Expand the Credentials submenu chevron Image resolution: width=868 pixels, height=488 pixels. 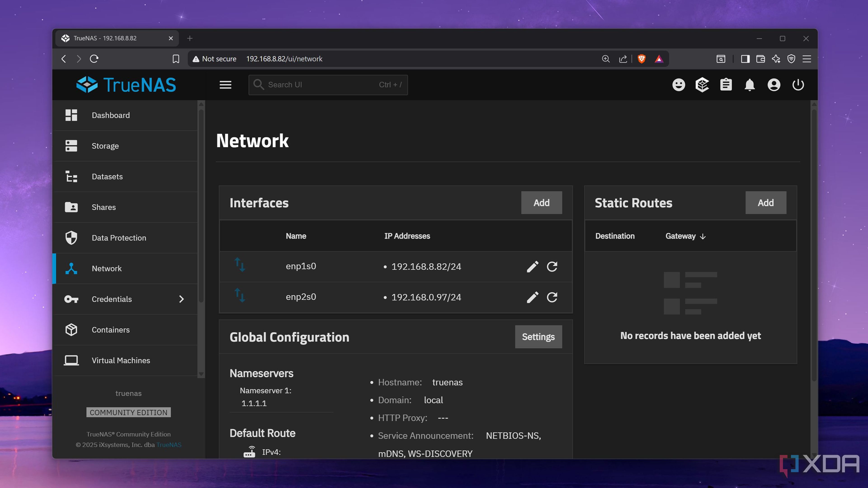181,299
